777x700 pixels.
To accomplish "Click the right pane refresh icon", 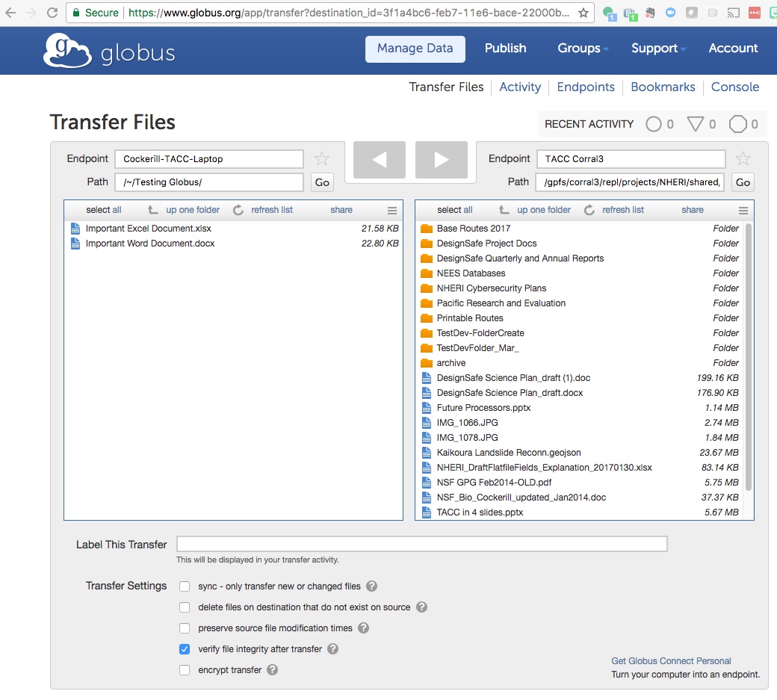I will tap(589, 210).
